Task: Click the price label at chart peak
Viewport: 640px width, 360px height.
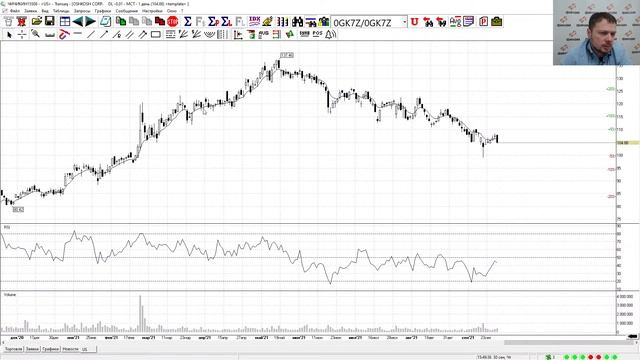Action: click(287, 55)
